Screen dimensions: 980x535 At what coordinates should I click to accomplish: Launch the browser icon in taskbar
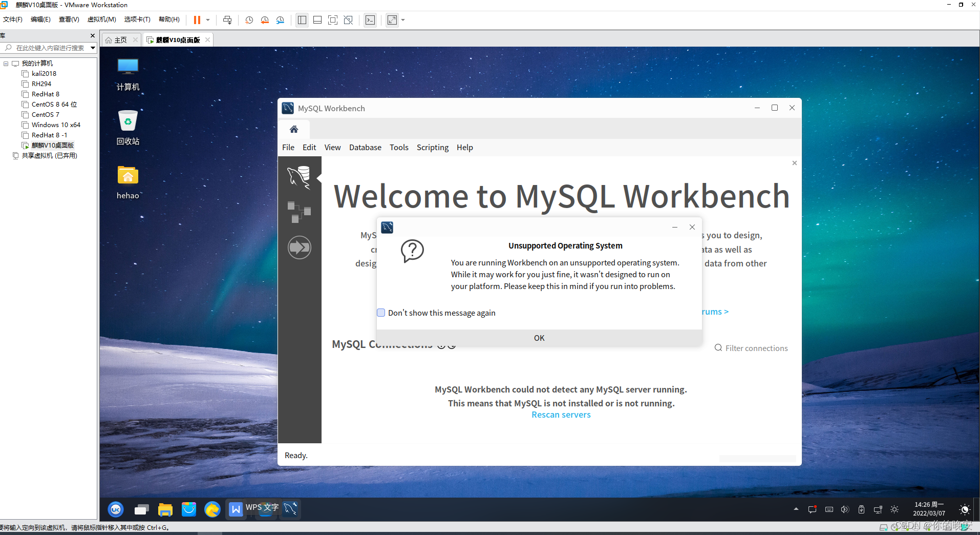pos(212,509)
